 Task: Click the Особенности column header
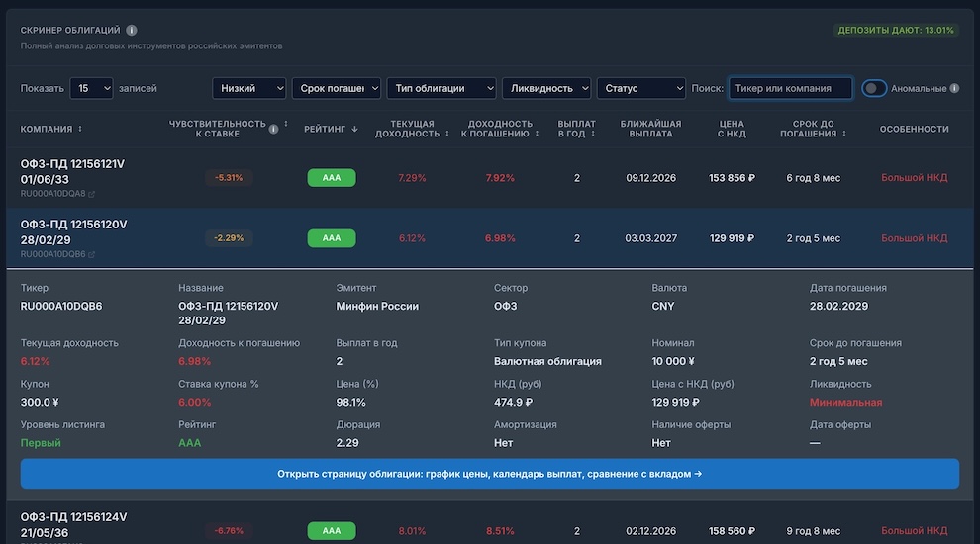pyautogui.click(x=915, y=129)
